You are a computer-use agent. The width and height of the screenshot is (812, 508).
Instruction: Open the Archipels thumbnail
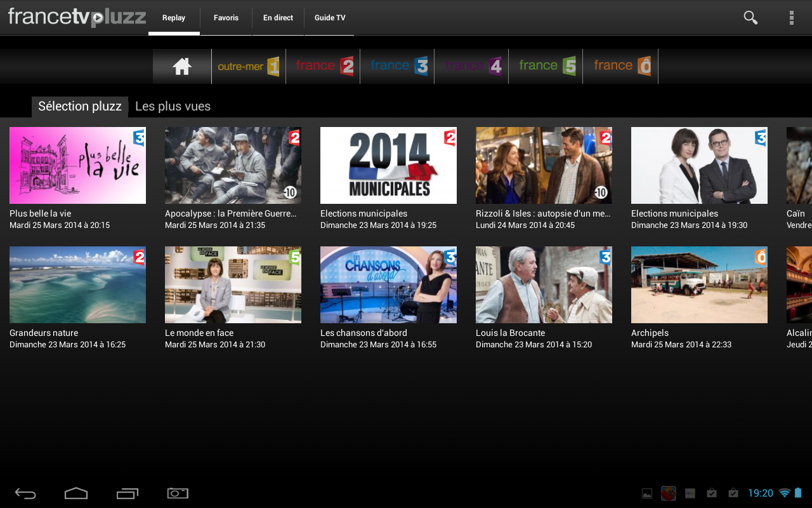(x=699, y=284)
